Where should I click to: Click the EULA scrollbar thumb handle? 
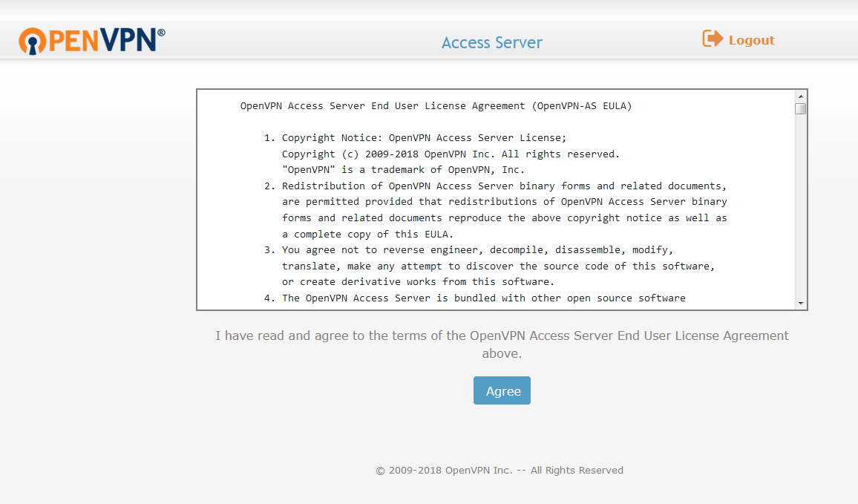(x=801, y=108)
